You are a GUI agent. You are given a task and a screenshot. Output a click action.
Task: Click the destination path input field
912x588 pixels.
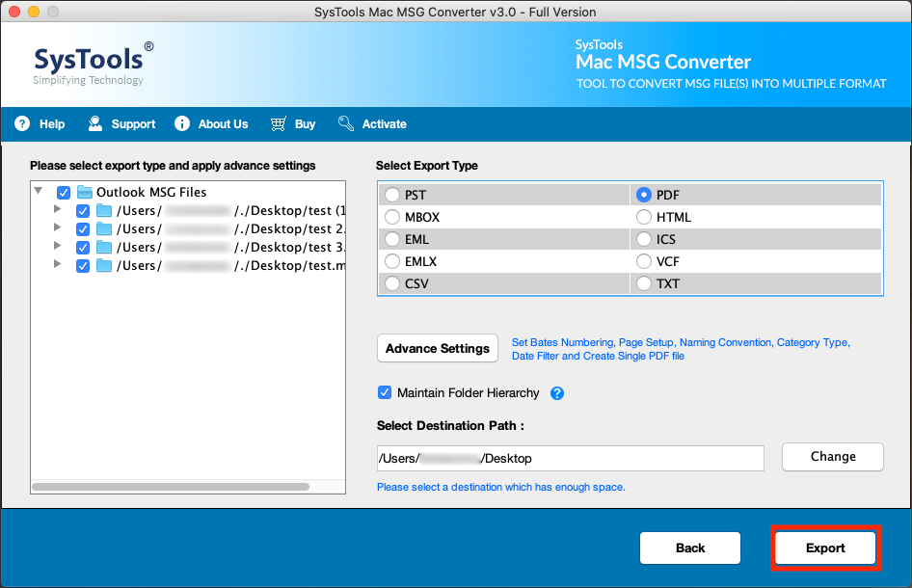569,458
